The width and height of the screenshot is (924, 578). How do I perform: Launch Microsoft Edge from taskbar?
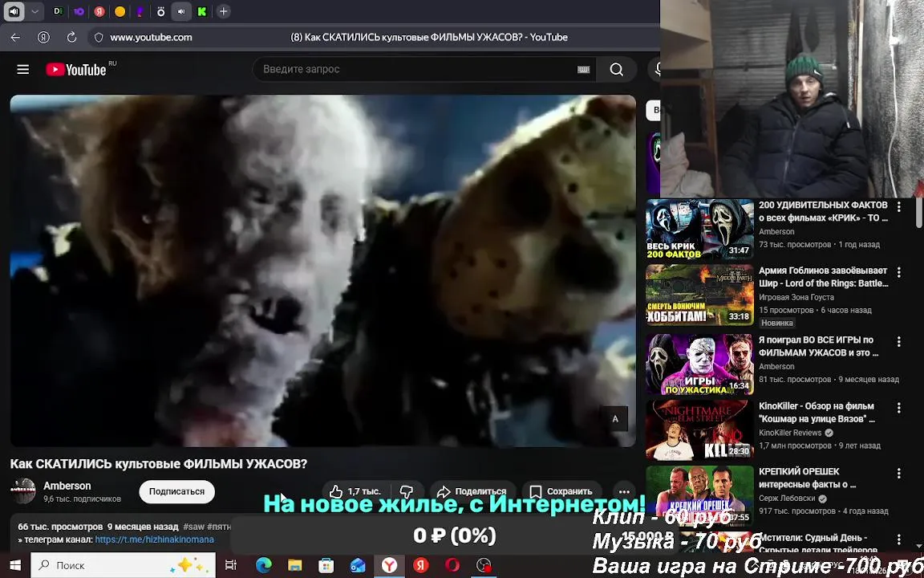pyautogui.click(x=263, y=566)
